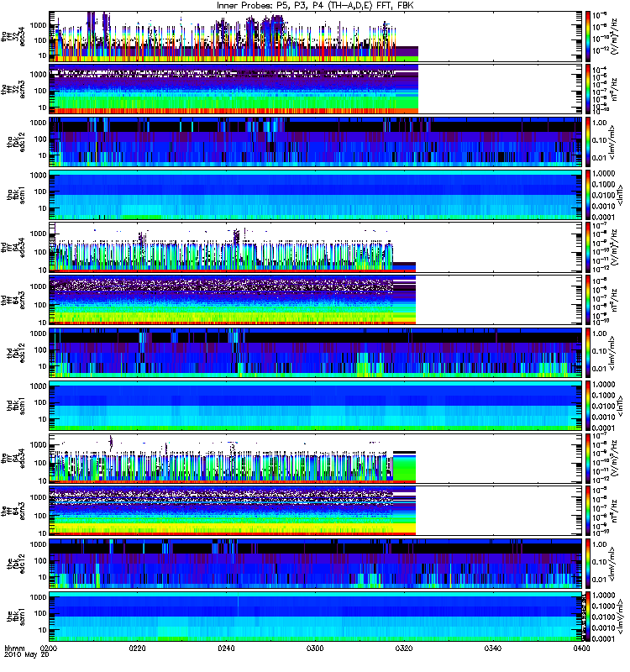Click the color bar of the fbk scm1 panel
This screenshot has height=672, width=630.
pos(588,616)
